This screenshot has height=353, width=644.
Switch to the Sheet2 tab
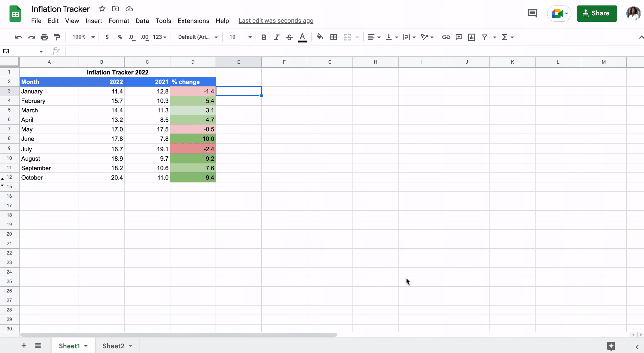pyautogui.click(x=113, y=345)
